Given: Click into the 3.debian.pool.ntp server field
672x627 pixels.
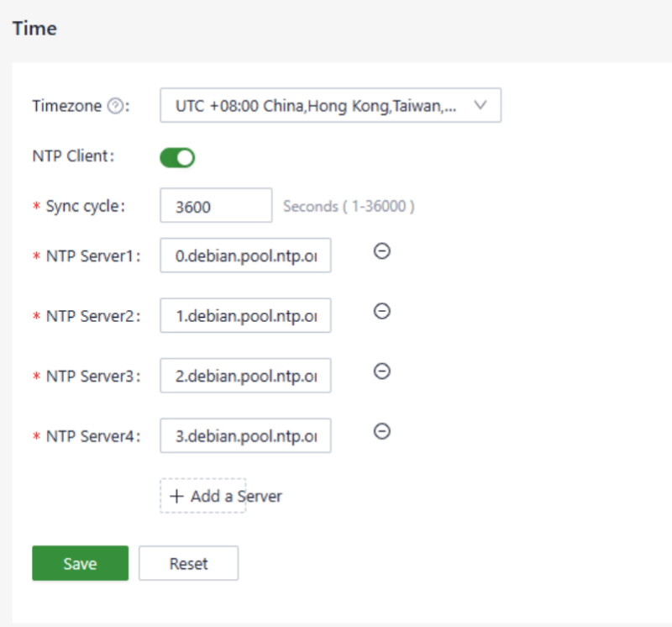Looking at the screenshot, I should 245,435.
